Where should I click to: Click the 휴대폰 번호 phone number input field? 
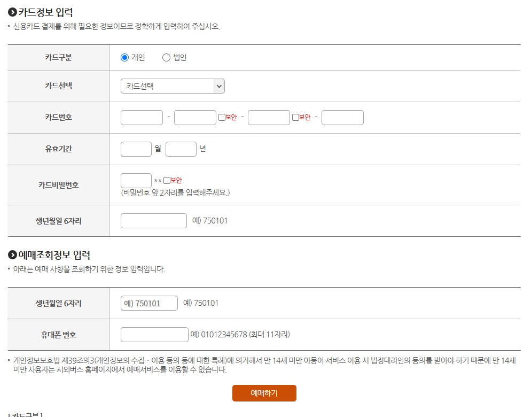(154, 334)
